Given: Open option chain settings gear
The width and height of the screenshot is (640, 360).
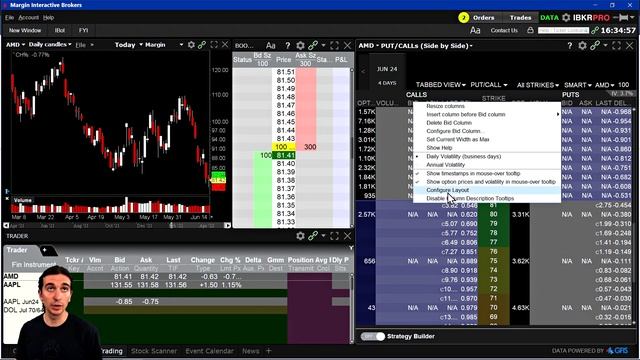Looking at the screenshot, I should (582, 46).
